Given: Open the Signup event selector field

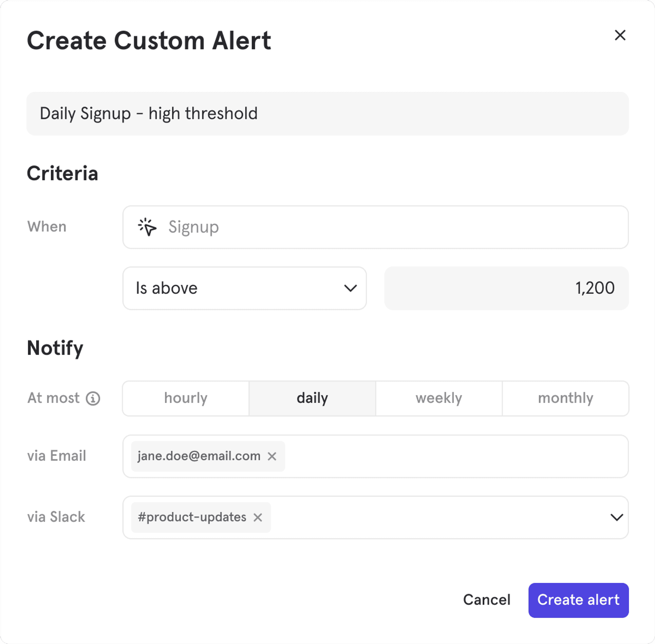Looking at the screenshot, I should pyautogui.click(x=375, y=227).
